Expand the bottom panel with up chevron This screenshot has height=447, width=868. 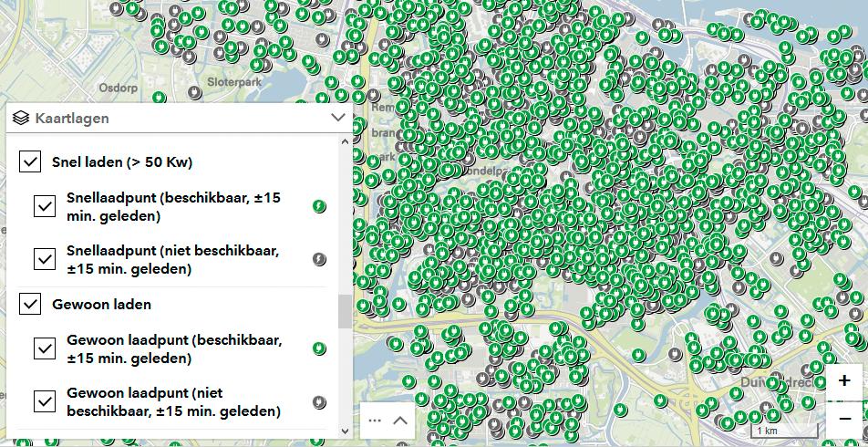tap(400, 421)
